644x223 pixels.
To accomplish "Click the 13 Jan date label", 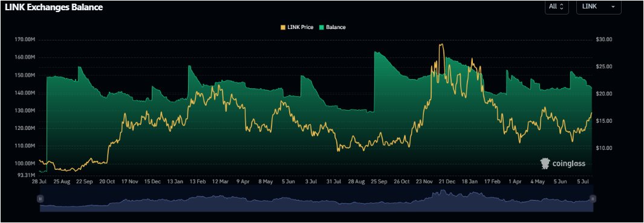I will (x=175, y=181).
